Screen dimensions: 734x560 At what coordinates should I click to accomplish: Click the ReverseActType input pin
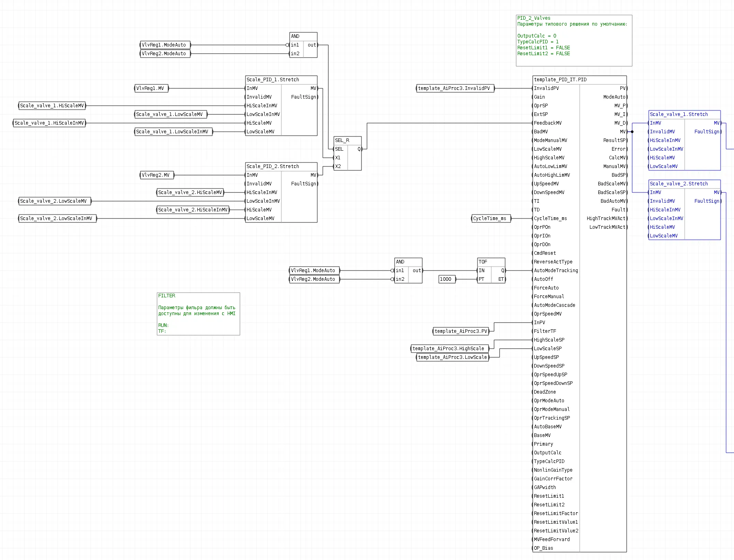(553, 262)
